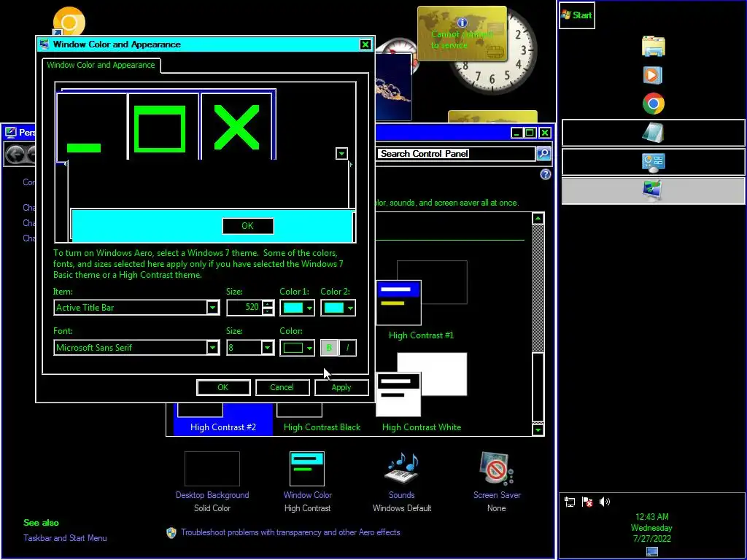The image size is (747, 560).
Task: Click Show Desktop button below the date
Action: [x=651, y=552]
